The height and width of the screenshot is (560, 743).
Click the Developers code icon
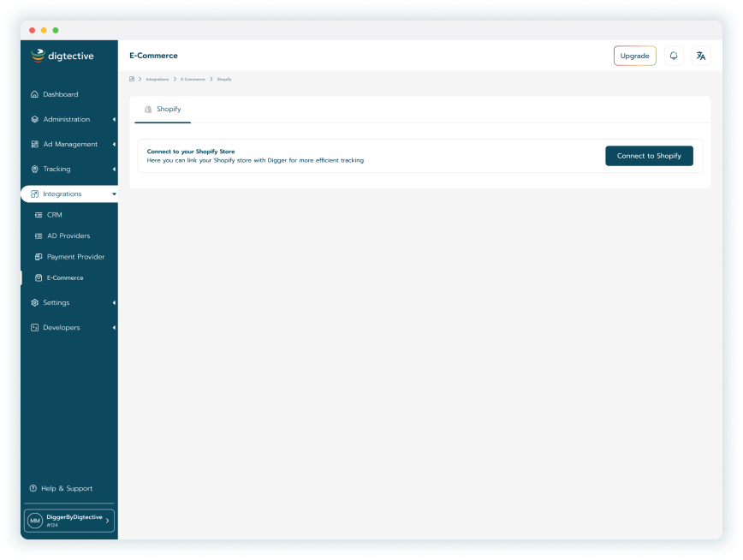point(34,328)
